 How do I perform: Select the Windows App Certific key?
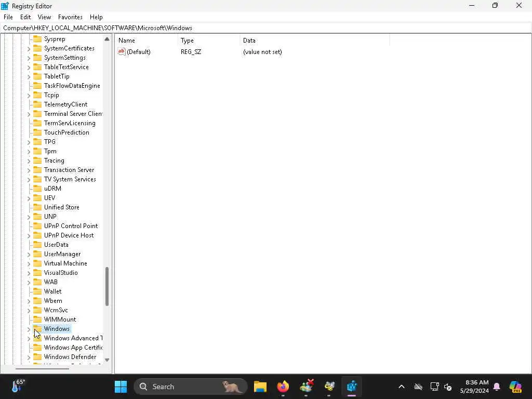point(73,348)
